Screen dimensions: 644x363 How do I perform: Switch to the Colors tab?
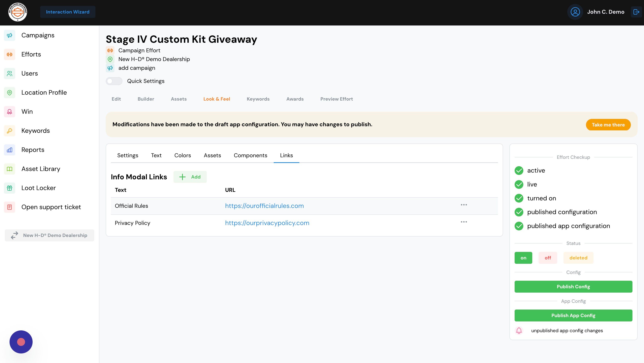pyautogui.click(x=182, y=155)
